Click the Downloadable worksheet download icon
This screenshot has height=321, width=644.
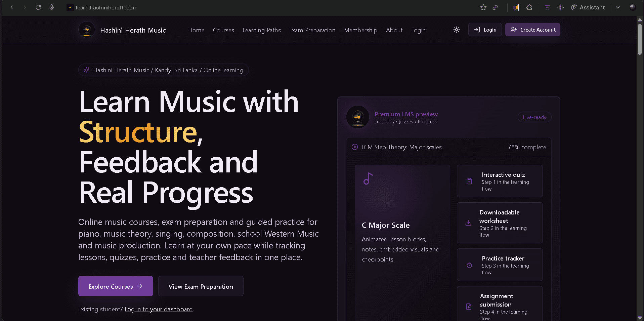pyautogui.click(x=468, y=223)
